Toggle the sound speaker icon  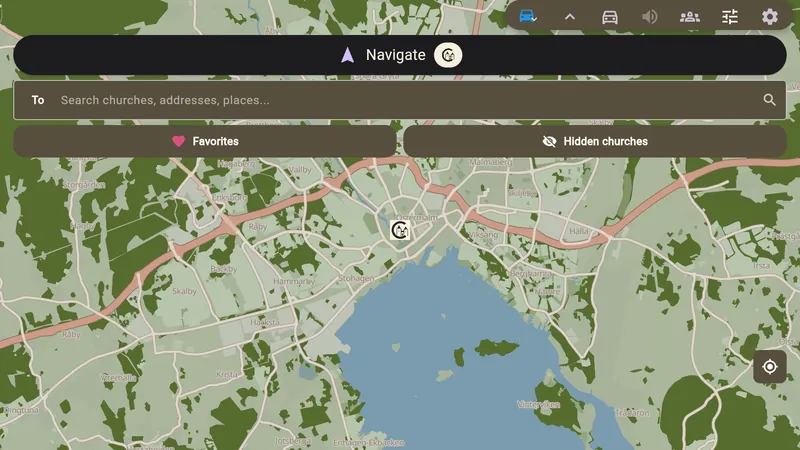pyautogui.click(x=649, y=17)
